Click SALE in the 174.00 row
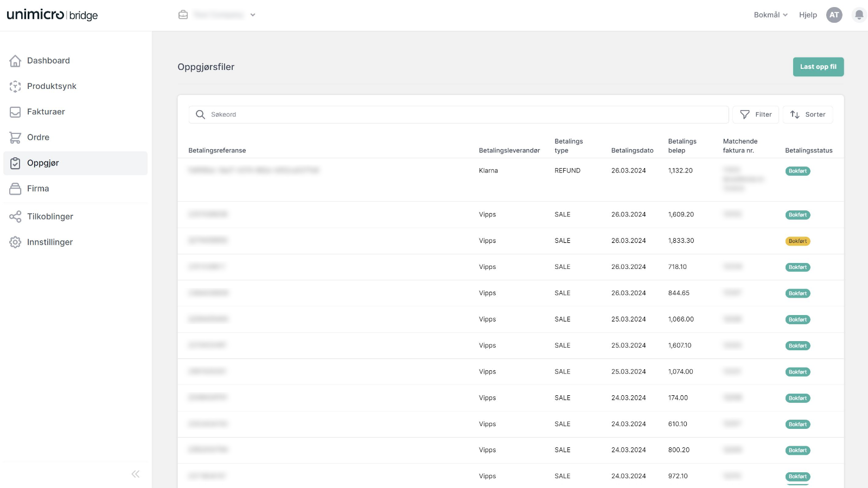This screenshot has height=488, width=868. pos(562,398)
